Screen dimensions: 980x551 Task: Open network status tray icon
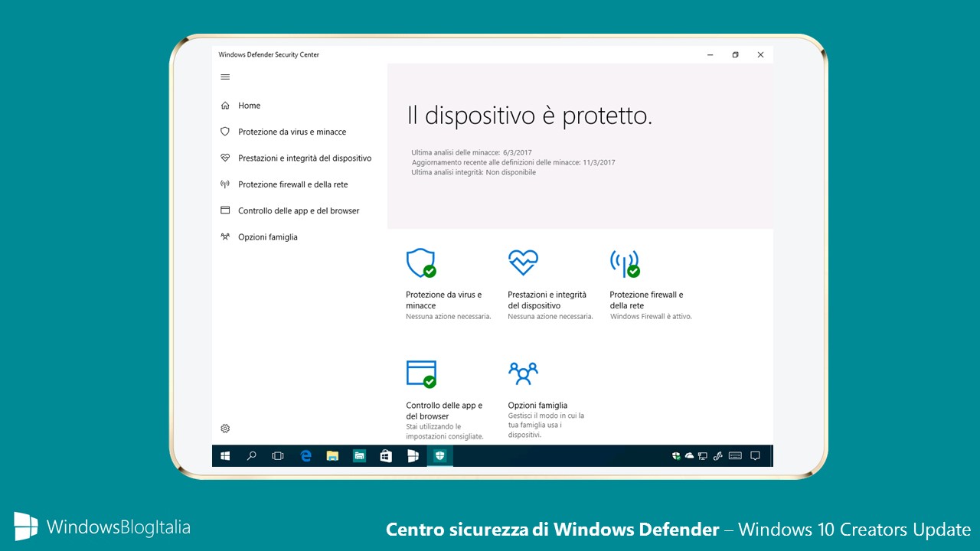[x=703, y=456]
